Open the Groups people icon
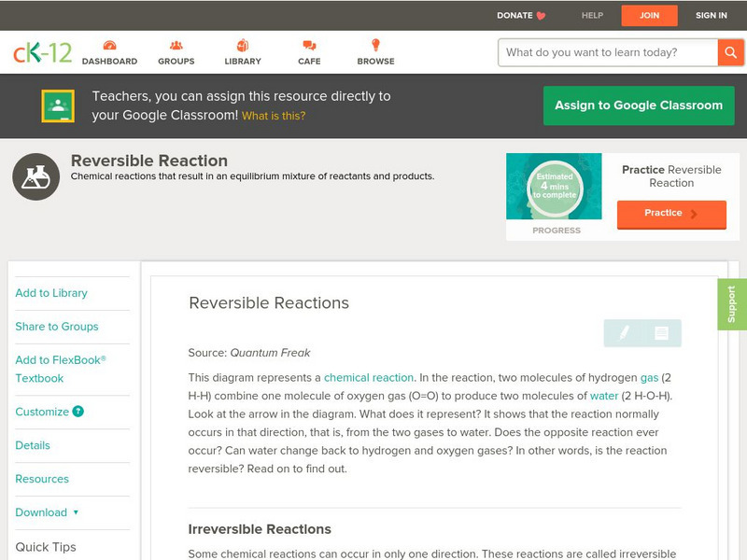The width and height of the screenshot is (747, 560). click(x=176, y=45)
